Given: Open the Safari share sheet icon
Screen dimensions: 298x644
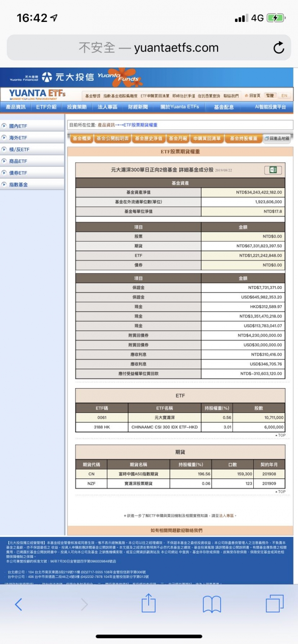Looking at the screenshot, I should click(x=149, y=603).
